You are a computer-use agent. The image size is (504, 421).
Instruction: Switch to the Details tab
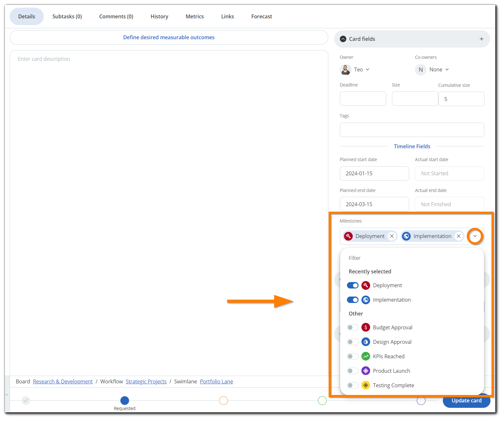[27, 16]
